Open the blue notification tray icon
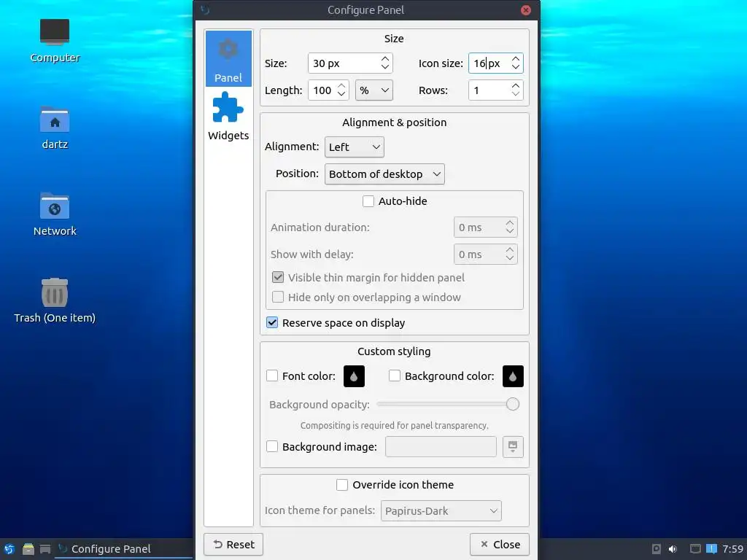The image size is (747, 560). point(711,549)
